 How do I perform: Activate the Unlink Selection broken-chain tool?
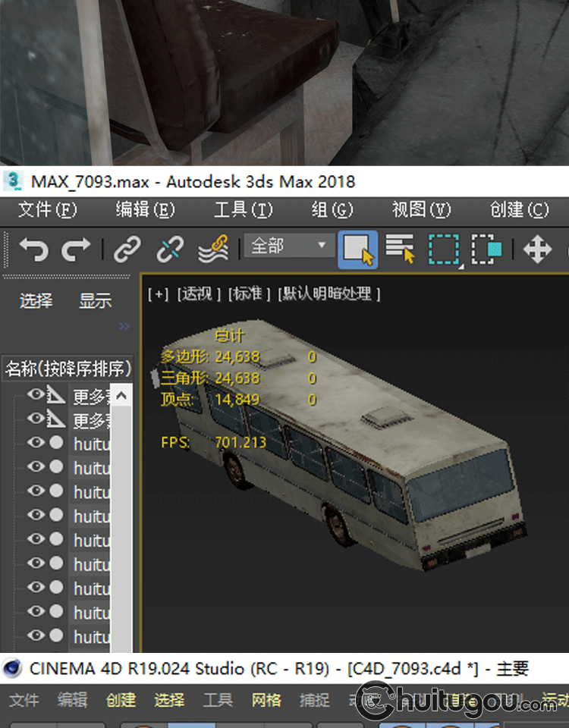coord(170,249)
